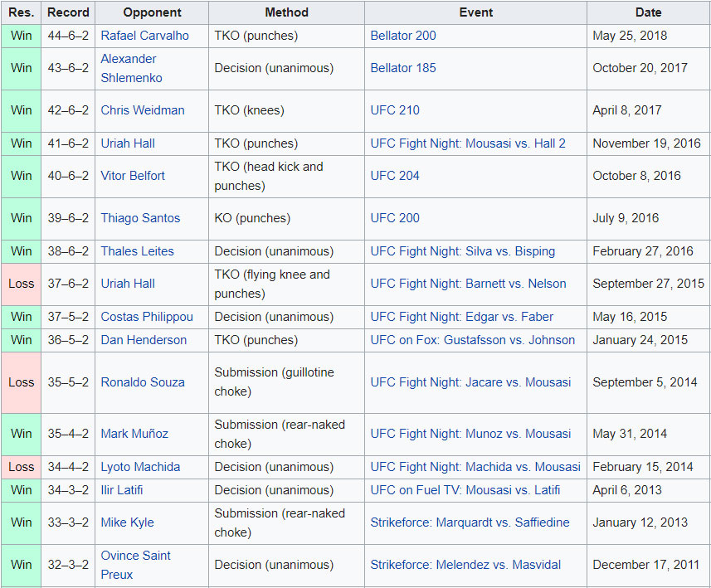Click the Thales Leites link
Image resolution: width=711 pixels, height=588 pixels.
pos(137,251)
